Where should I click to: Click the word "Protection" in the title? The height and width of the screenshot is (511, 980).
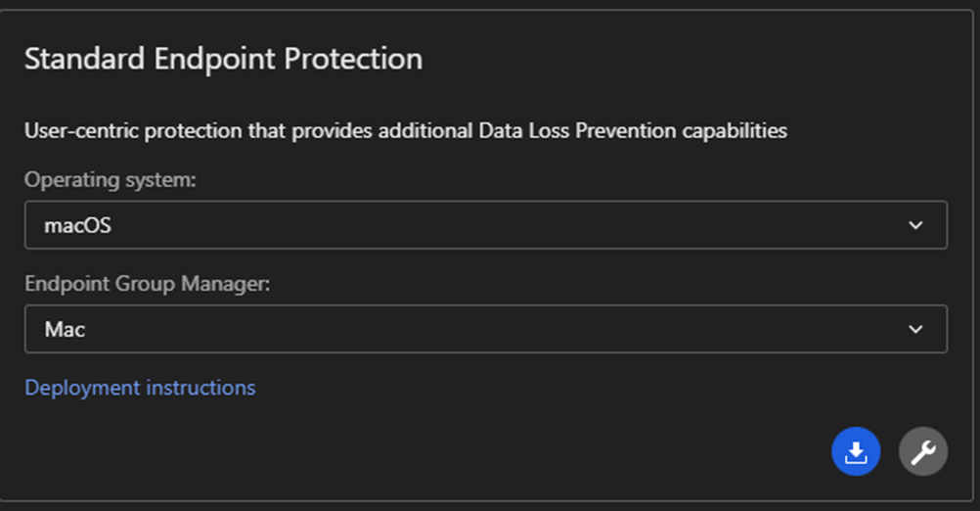point(353,59)
